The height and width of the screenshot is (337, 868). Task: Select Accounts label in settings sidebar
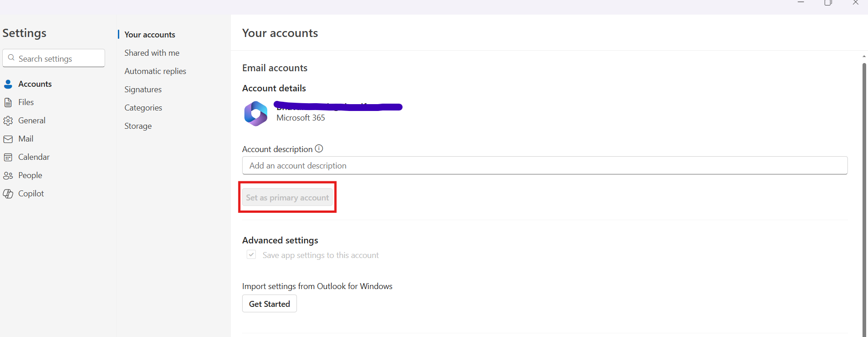35,84
